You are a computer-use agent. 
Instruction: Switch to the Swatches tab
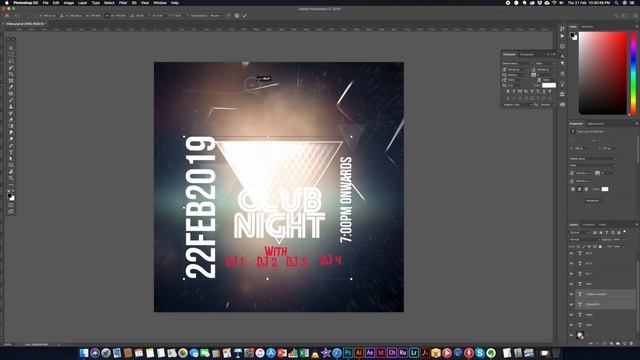[587, 27]
